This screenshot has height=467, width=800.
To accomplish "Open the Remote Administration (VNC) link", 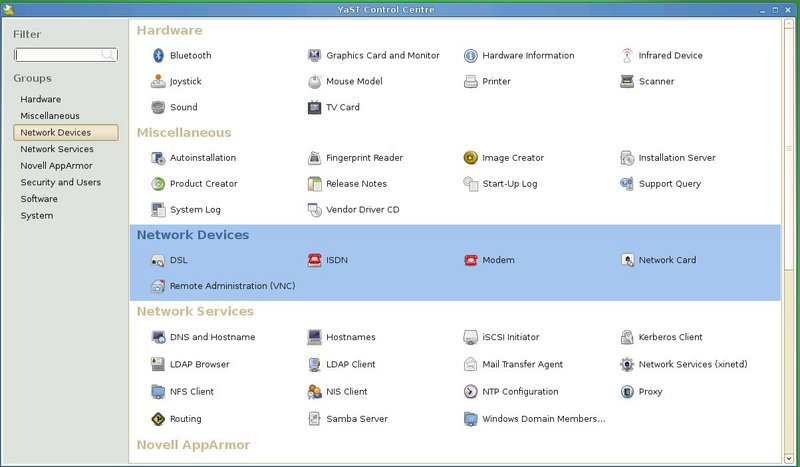I will 232,286.
